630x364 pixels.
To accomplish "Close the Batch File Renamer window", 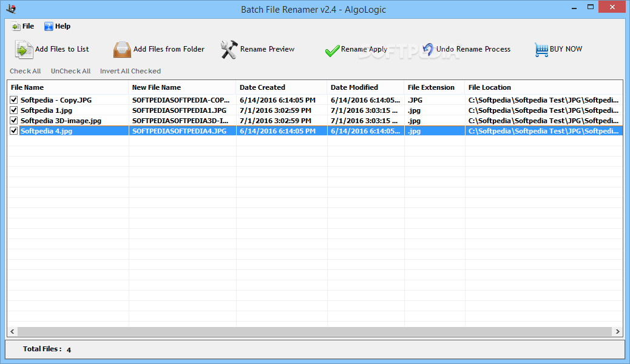I will pyautogui.click(x=612, y=7).
